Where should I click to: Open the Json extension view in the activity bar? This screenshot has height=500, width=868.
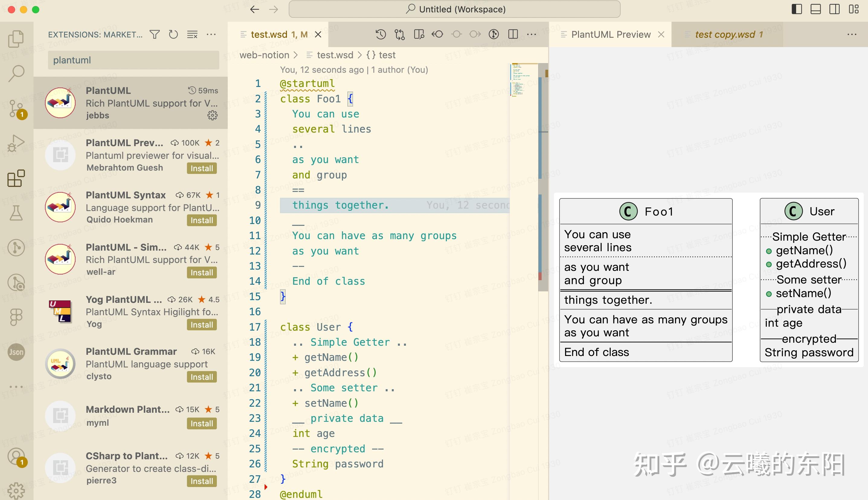(16, 352)
